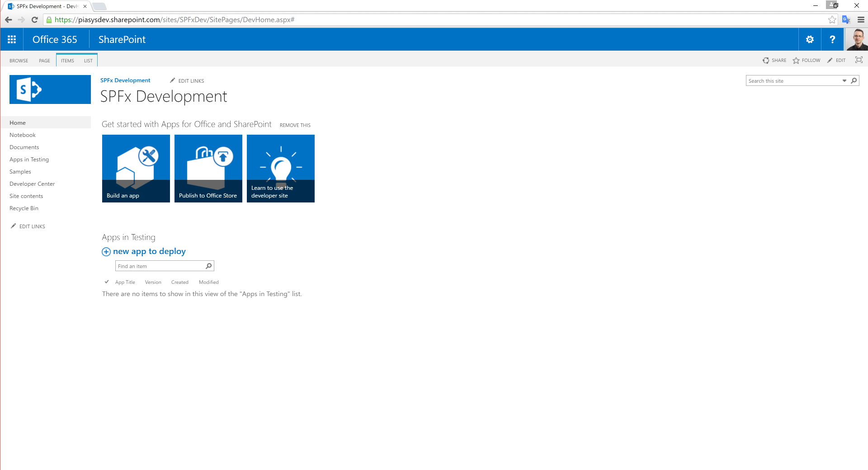The image size is (868, 470).
Task: Click the browser address bar URL
Action: tap(175, 19)
